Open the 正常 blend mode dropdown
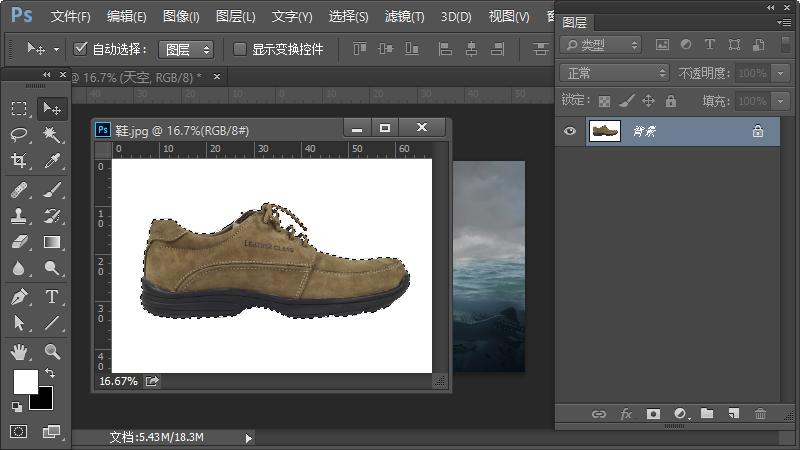The image size is (800, 450). [x=615, y=73]
